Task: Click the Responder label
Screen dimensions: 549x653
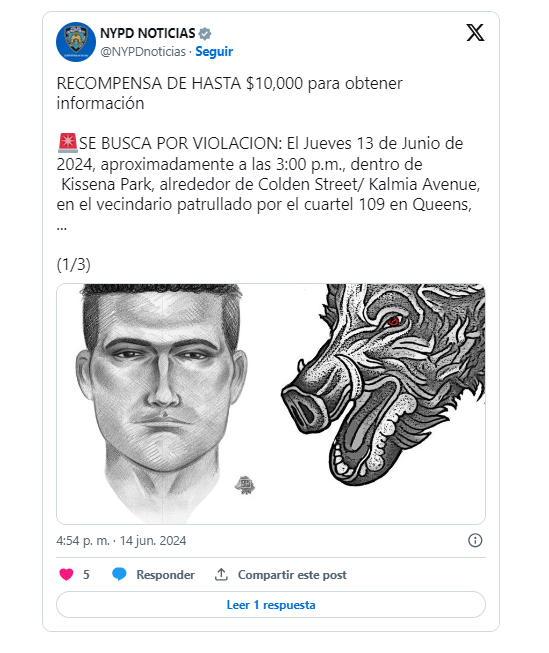Action: click(165, 575)
